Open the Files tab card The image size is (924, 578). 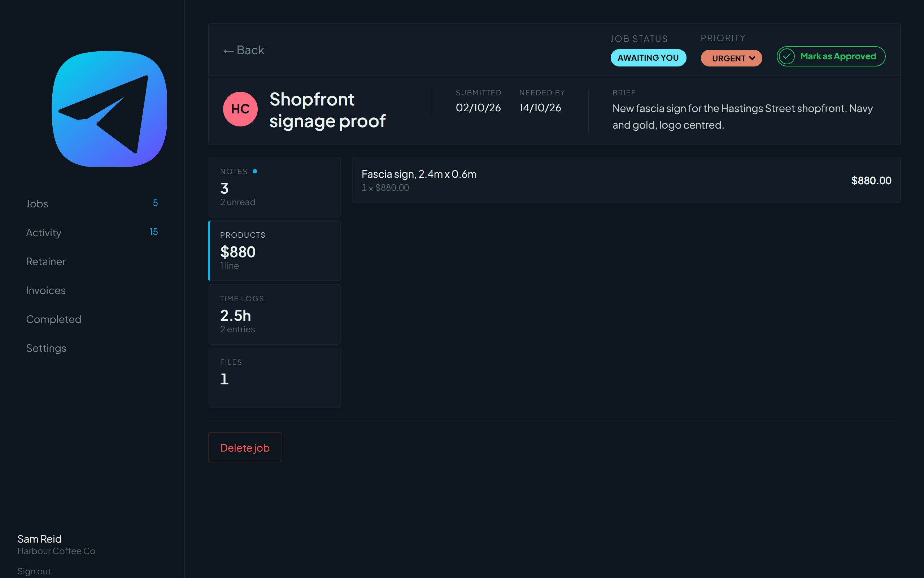point(274,378)
